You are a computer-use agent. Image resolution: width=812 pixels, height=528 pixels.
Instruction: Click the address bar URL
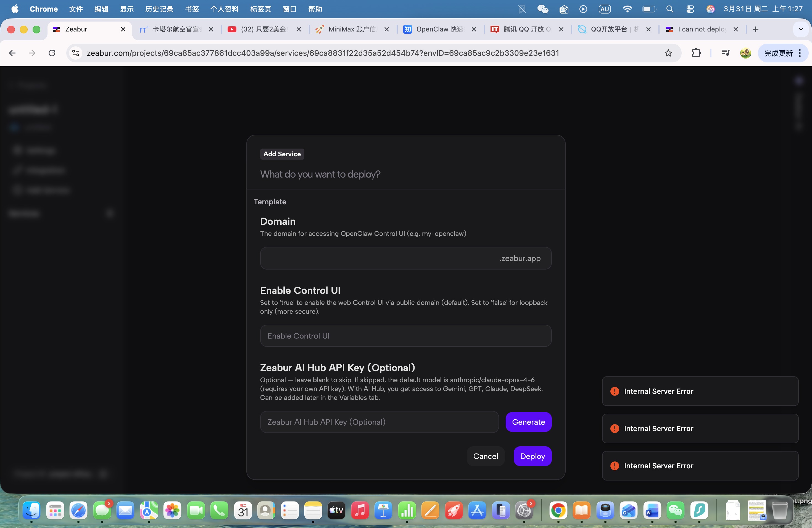pos(323,53)
